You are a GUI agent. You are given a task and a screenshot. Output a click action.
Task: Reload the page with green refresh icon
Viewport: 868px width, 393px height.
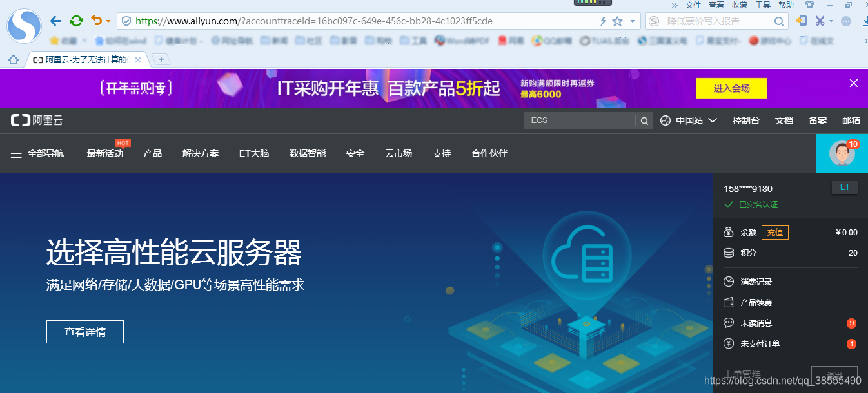click(76, 21)
